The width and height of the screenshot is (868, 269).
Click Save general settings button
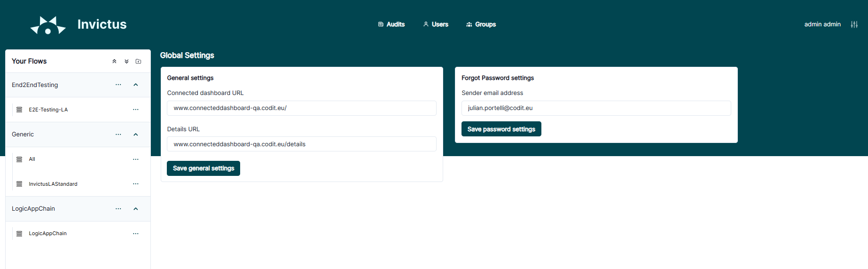(203, 168)
